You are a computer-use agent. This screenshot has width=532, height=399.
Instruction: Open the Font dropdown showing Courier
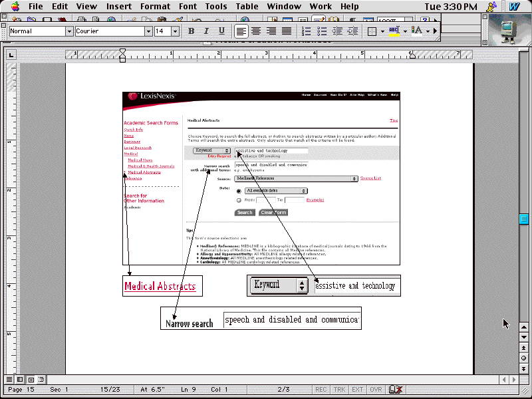(x=148, y=31)
